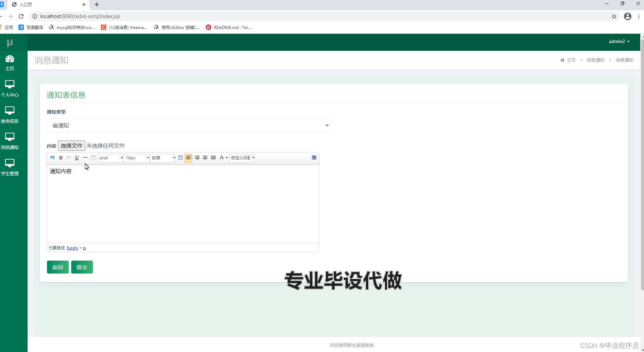Click the 应用 apps bookmark shortcut
Screen dimensions: 644x352
(x=7, y=27)
